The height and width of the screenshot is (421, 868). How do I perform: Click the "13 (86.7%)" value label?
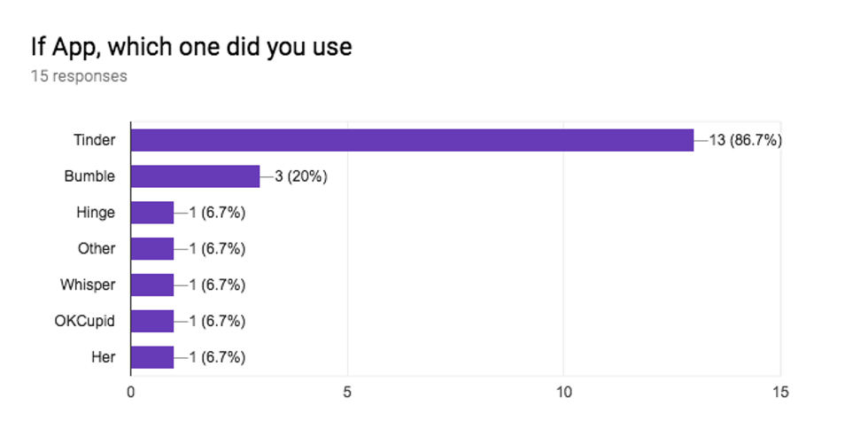pos(745,140)
